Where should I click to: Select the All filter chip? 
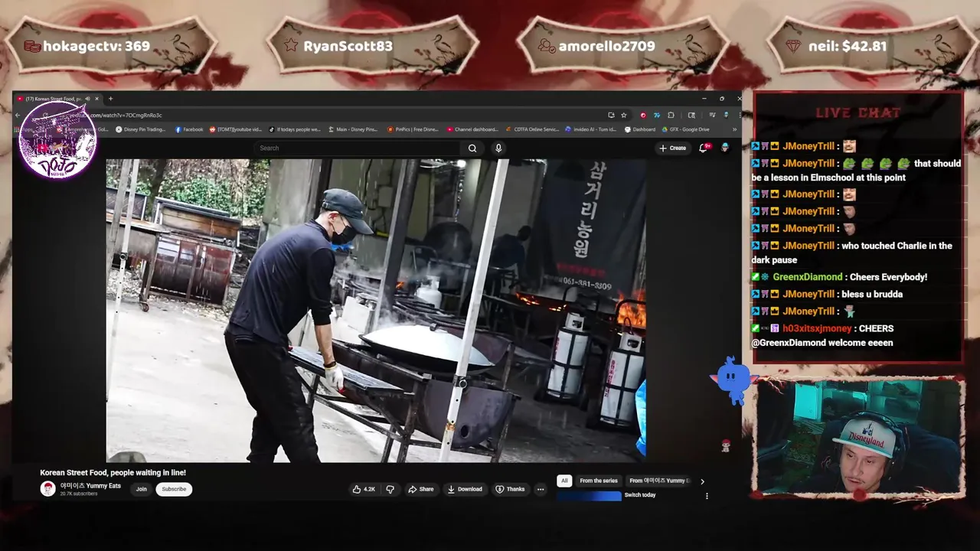tap(564, 481)
